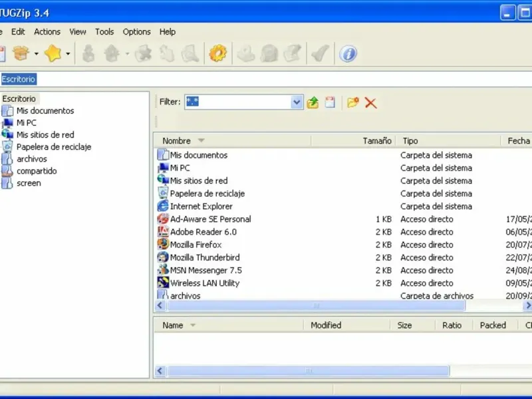Sort files by the Tamaño column header
This screenshot has width=532, height=399.
[x=376, y=141]
